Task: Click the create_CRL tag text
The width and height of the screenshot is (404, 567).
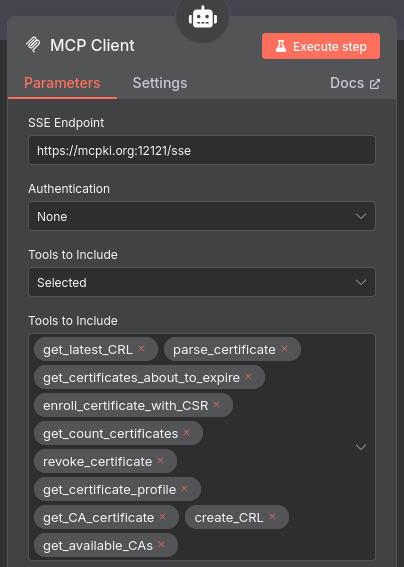Action: [229, 518]
